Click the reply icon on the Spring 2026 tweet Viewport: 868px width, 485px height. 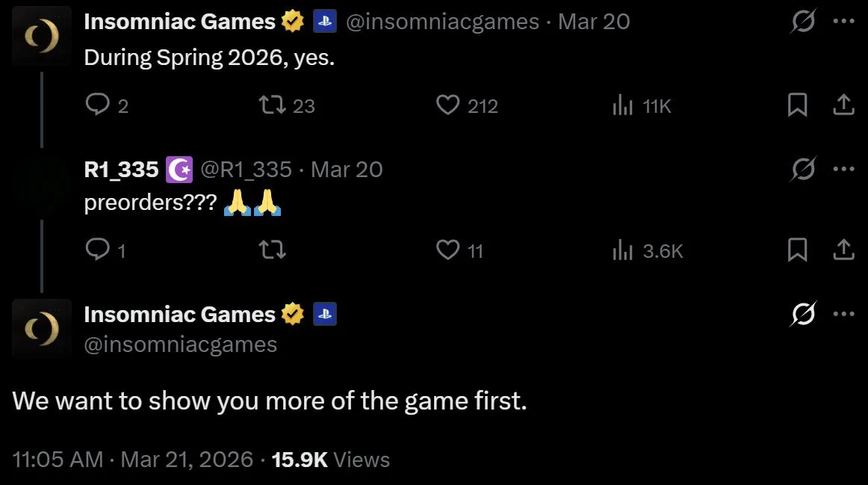[x=100, y=105]
